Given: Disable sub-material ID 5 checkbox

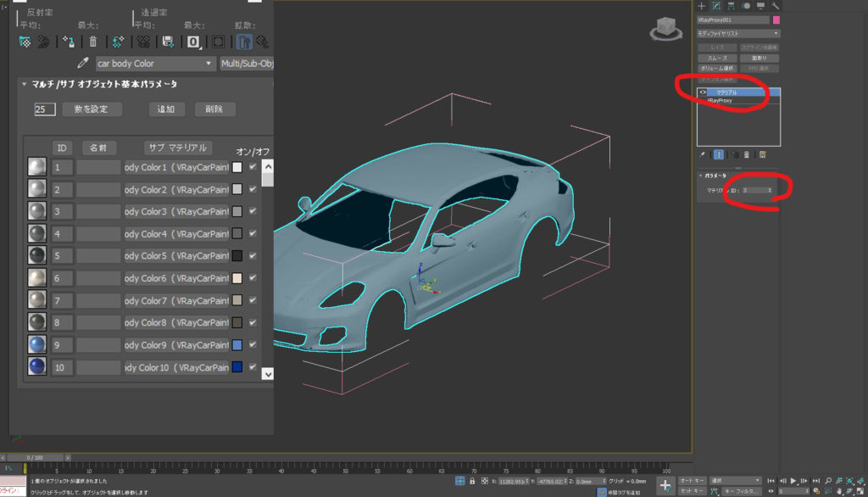Looking at the screenshot, I should tap(253, 255).
